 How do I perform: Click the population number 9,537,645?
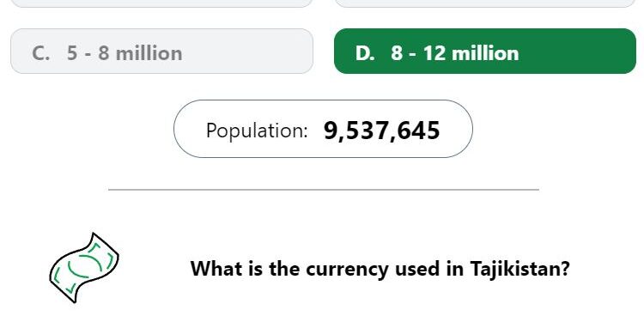[382, 131]
